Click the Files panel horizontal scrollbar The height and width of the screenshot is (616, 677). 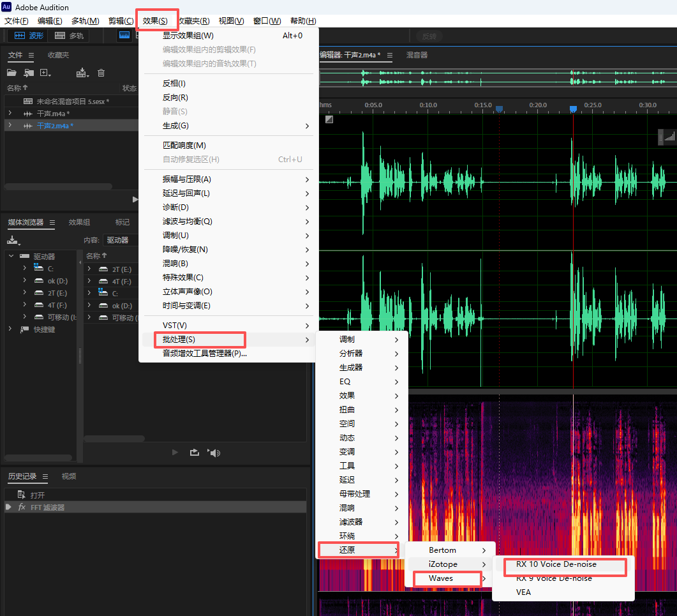click(x=59, y=186)
